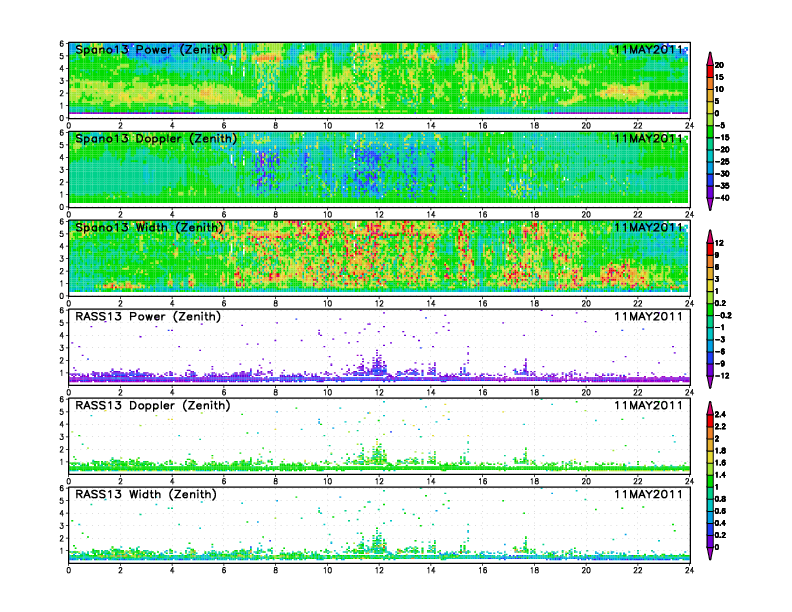Click the "RASS13 Doppler (Zenith)" panel title
This screenshot has width=792, height=612.
(153, 405)
